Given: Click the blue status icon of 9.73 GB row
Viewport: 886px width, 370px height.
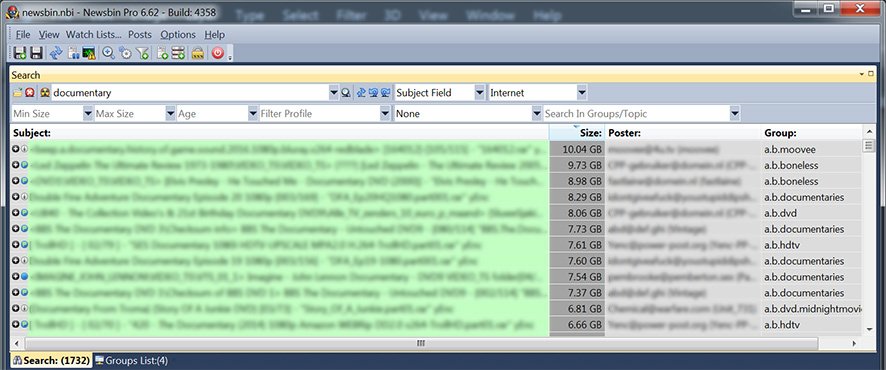Looking at the screenshot, I should click(x=24, y=165).
